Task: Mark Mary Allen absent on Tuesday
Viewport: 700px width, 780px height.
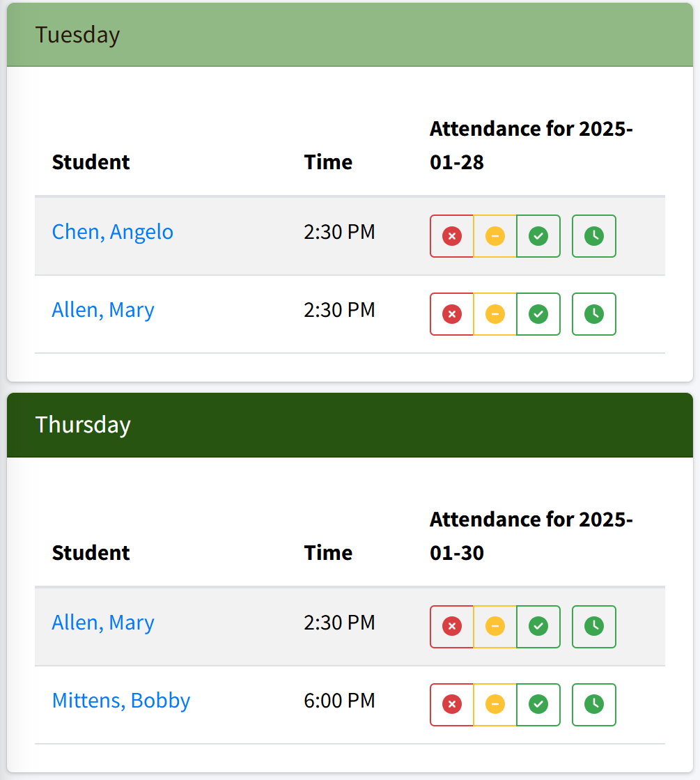Action: coord(452,314)
